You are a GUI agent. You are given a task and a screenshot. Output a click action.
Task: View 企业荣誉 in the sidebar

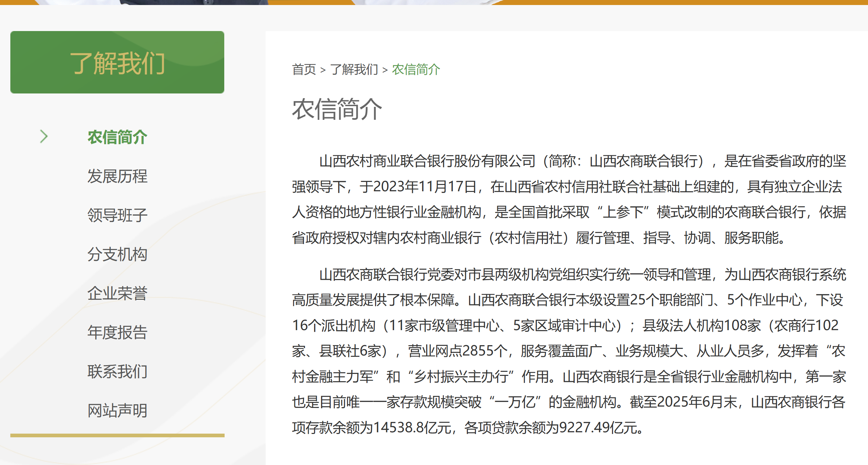click(x=117, y=293)
